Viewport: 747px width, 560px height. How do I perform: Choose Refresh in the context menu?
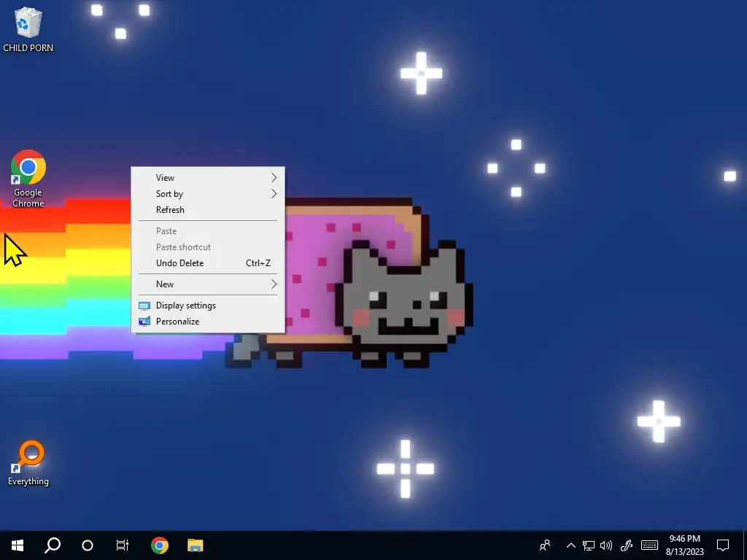(x=208, y=210)
